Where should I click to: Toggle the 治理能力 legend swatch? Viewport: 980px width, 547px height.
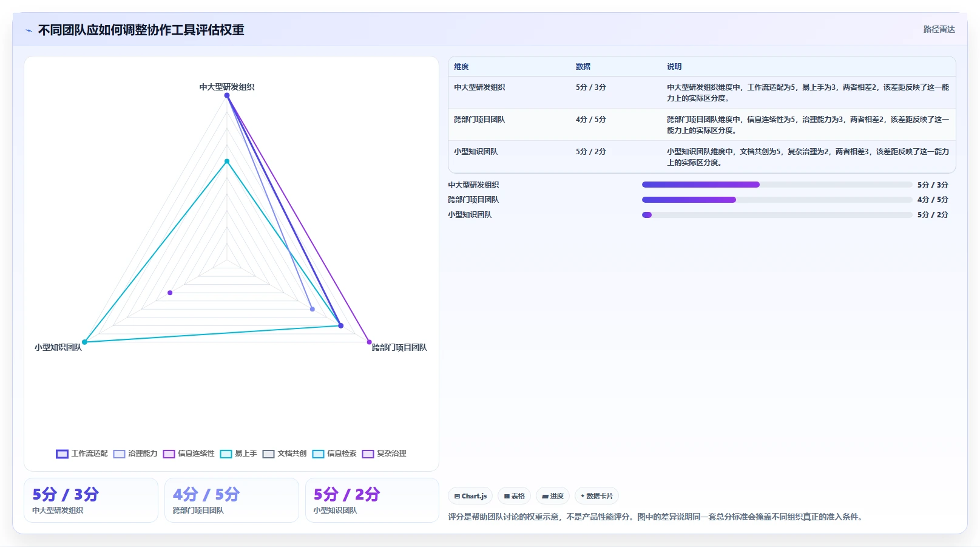(x=119, y=454)
